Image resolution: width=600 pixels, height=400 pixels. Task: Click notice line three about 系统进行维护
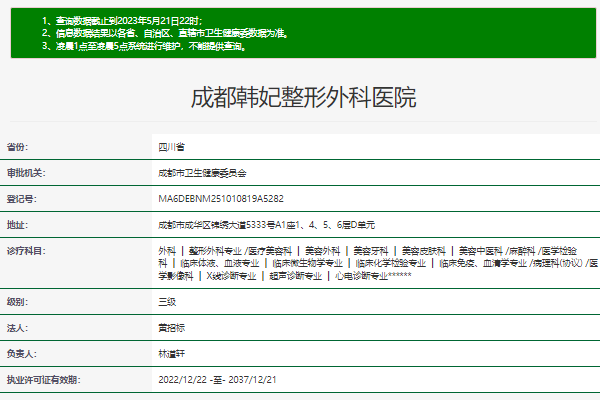pos(144,46)
